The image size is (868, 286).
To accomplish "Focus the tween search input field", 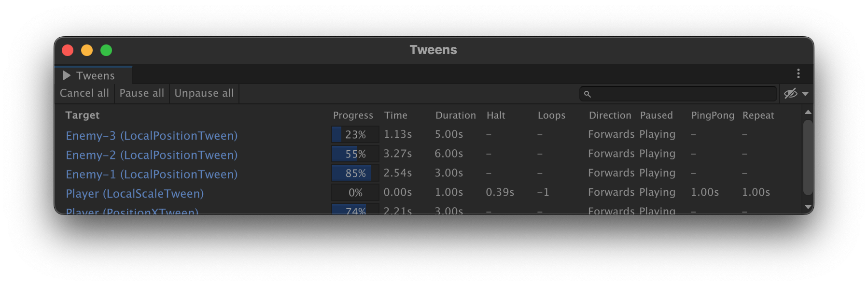I will [678, 94].
